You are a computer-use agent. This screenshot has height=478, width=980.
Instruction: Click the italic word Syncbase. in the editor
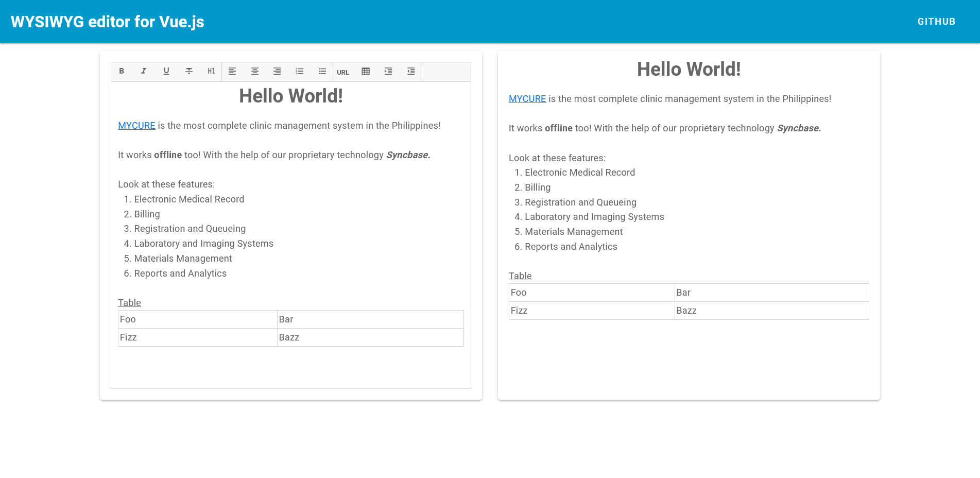(408, 155)
